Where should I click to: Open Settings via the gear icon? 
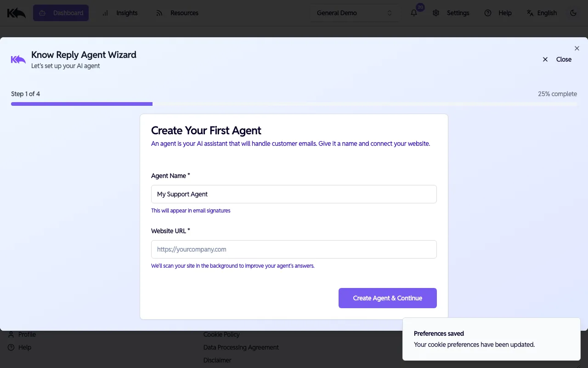(x=435, y=13)
